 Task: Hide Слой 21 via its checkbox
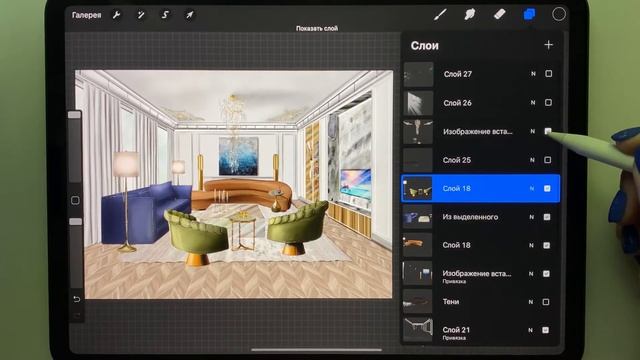click(x=545, y=330)
